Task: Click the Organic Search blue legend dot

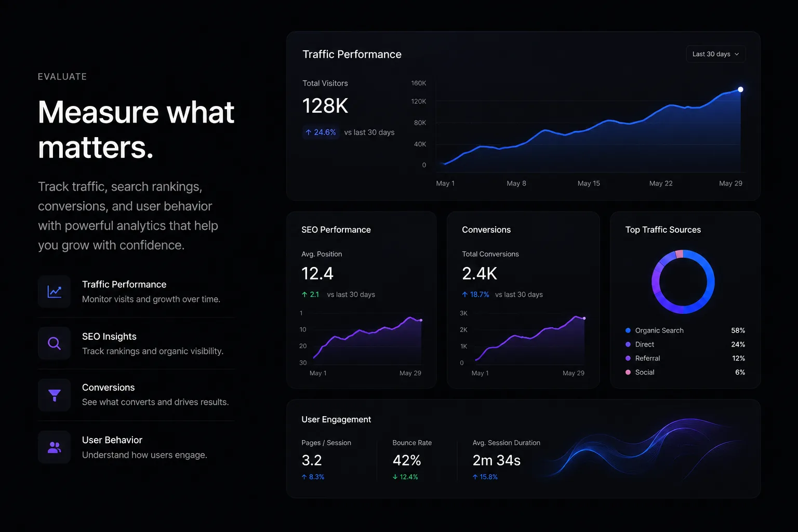Action: point(628,330)
